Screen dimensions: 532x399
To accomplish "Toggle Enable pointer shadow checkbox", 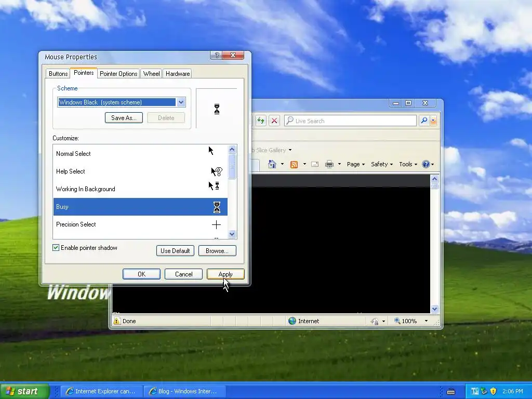I will point(56,248).
